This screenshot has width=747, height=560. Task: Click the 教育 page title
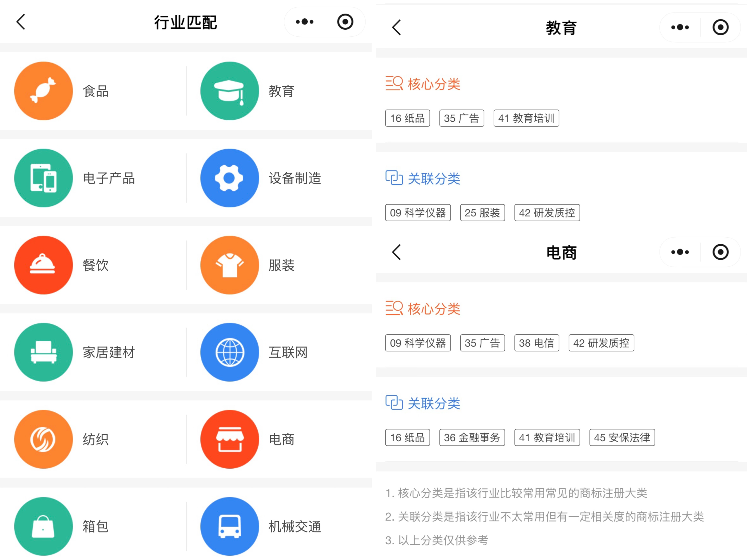[x=561, y=28]
